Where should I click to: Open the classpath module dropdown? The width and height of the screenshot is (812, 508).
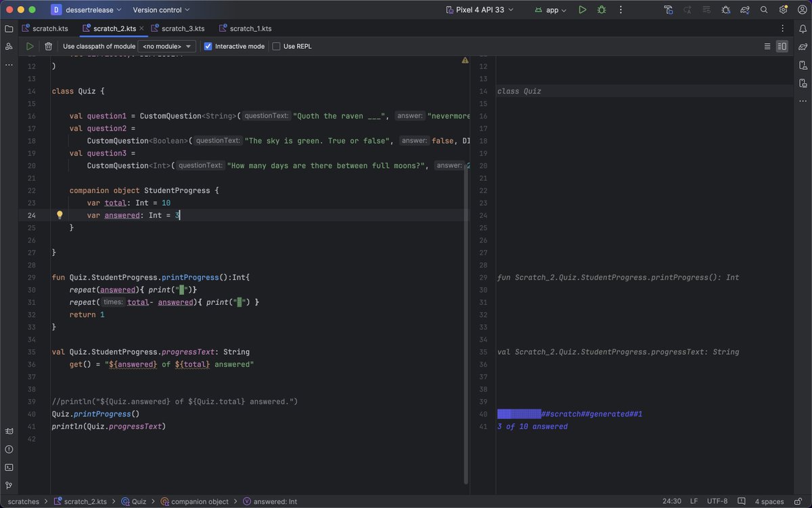click(x=166, y=46)
